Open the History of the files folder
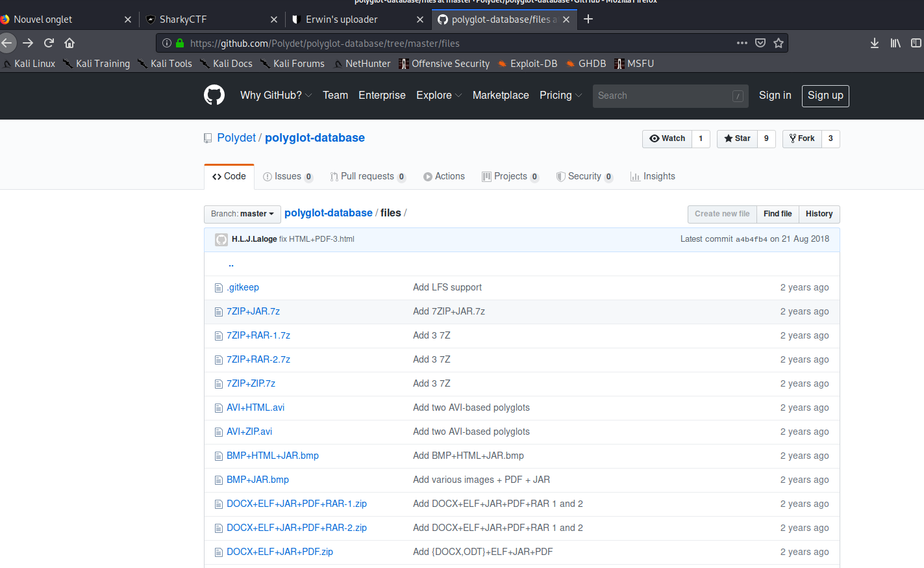Screen dimensions: 924x568 click(819, 214)
